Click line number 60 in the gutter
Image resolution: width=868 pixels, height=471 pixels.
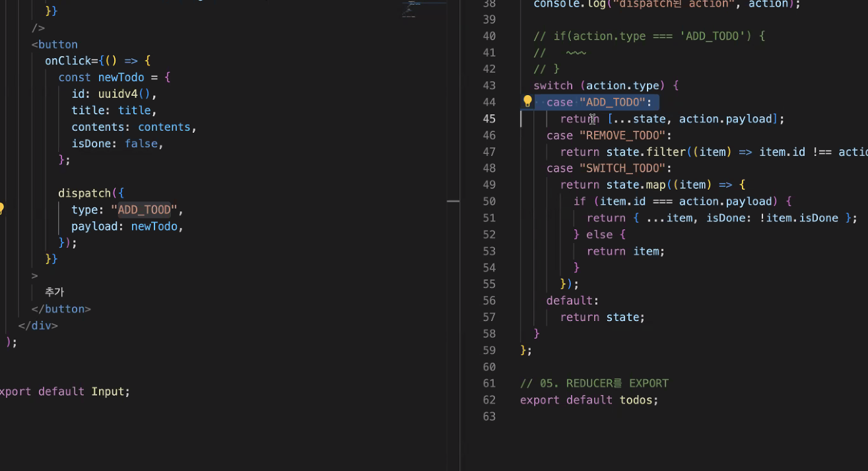pos(489,366)
